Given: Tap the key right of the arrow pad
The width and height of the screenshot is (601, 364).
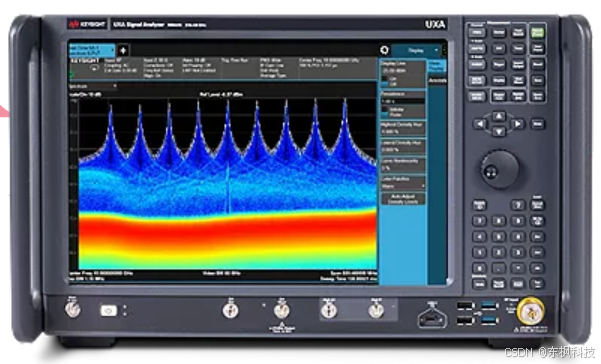Looking at the screenshot, I should pyautogui.click(x=537, y=124).
